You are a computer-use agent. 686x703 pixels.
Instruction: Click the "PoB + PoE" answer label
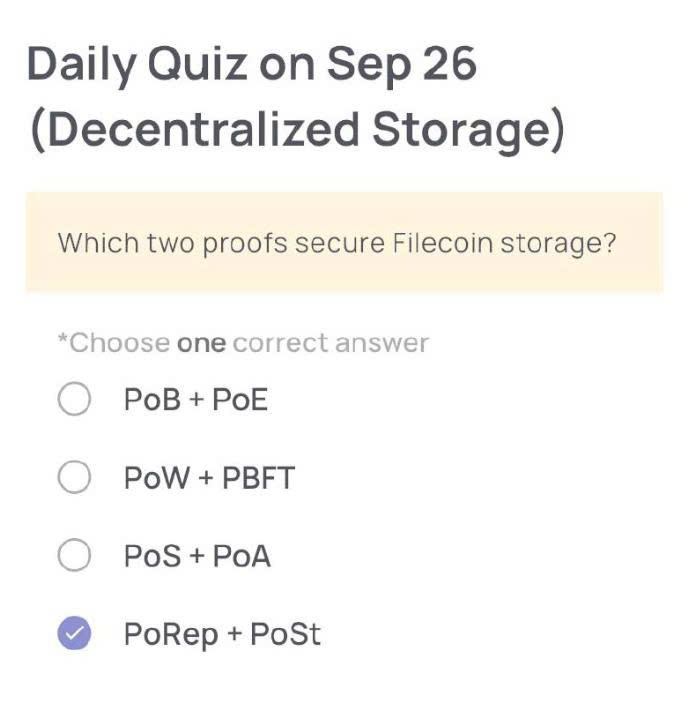click(196, 401)
